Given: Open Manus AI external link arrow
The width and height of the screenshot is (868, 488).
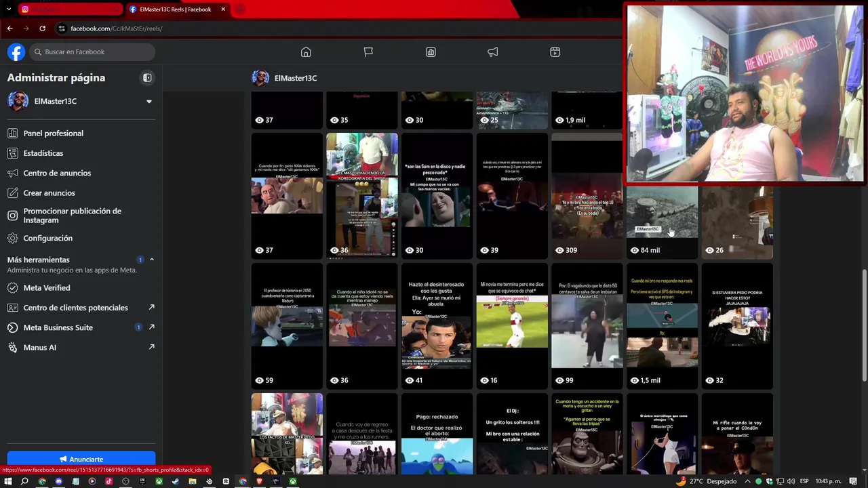Looking at the screenshot, I should pyautogui.click(x=151, y=347).
